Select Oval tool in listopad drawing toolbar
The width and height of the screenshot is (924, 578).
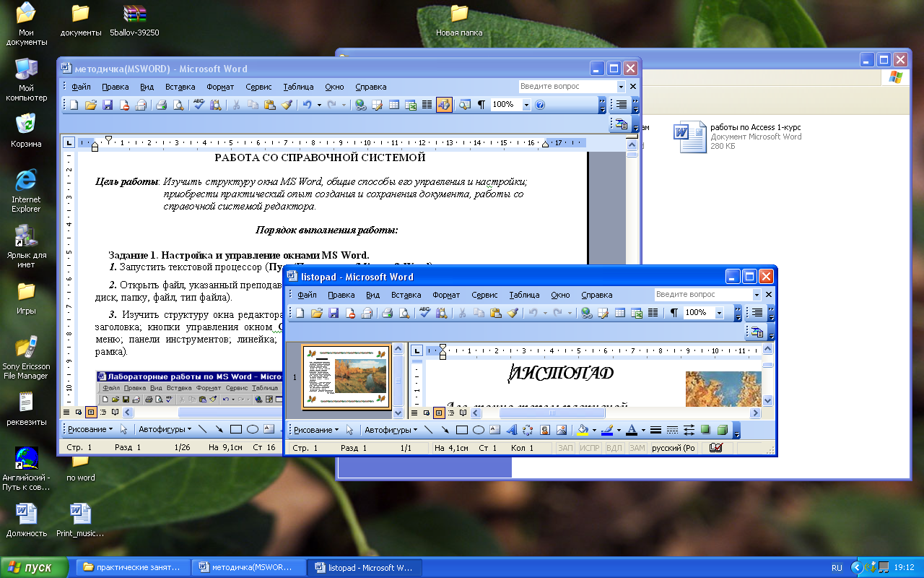click(x=478, y=430)
